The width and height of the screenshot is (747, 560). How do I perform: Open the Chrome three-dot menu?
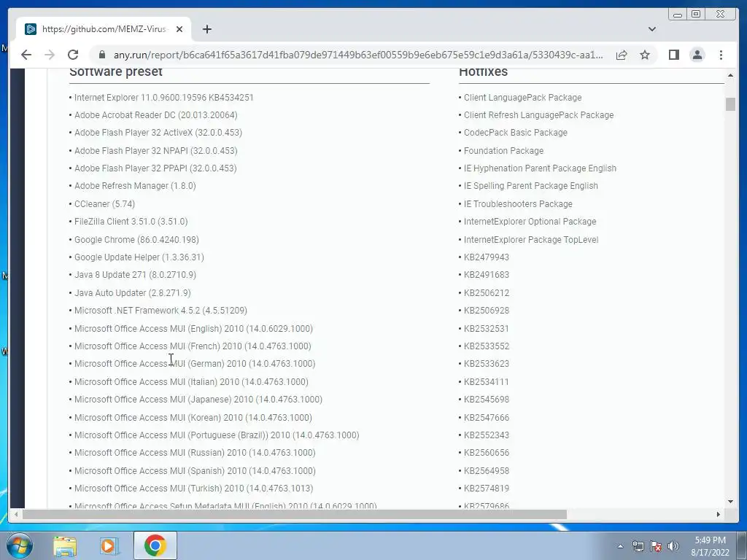point(721,55)
